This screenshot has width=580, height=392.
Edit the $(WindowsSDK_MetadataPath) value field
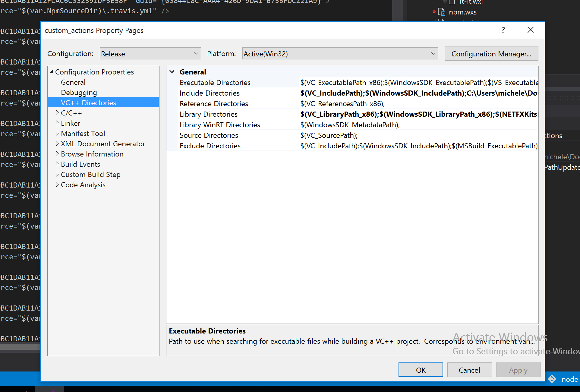pos(419,125)
